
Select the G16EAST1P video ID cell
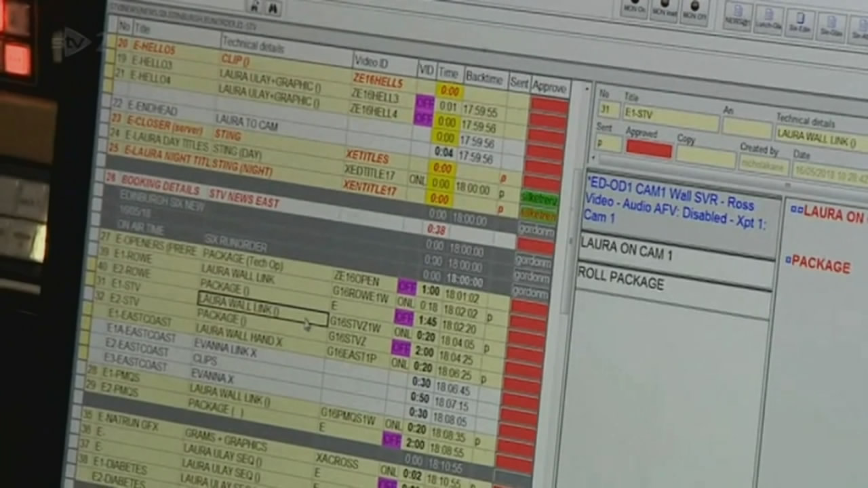(x=351, y=354)
